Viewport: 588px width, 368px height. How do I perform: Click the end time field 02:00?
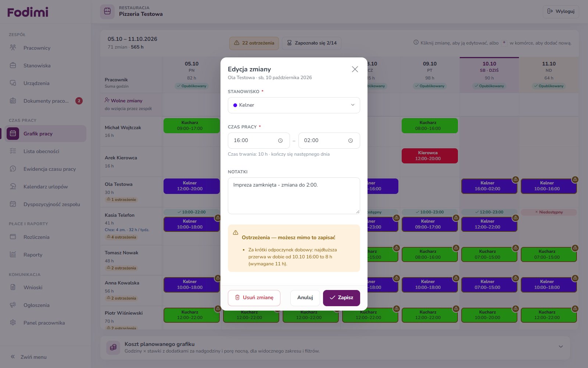tap(329, 141)
